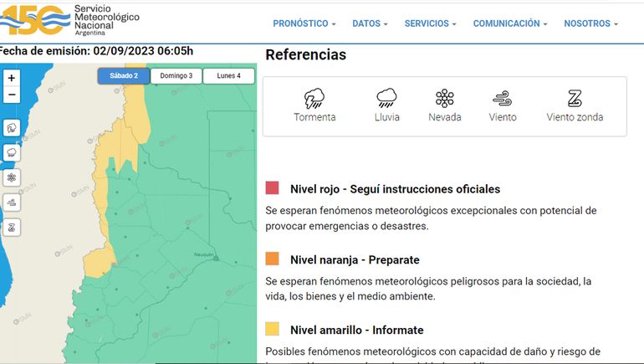Select the Sábado 2 day toggle
Viewport: 644px width, 364px height.
(x=123, y=76)
